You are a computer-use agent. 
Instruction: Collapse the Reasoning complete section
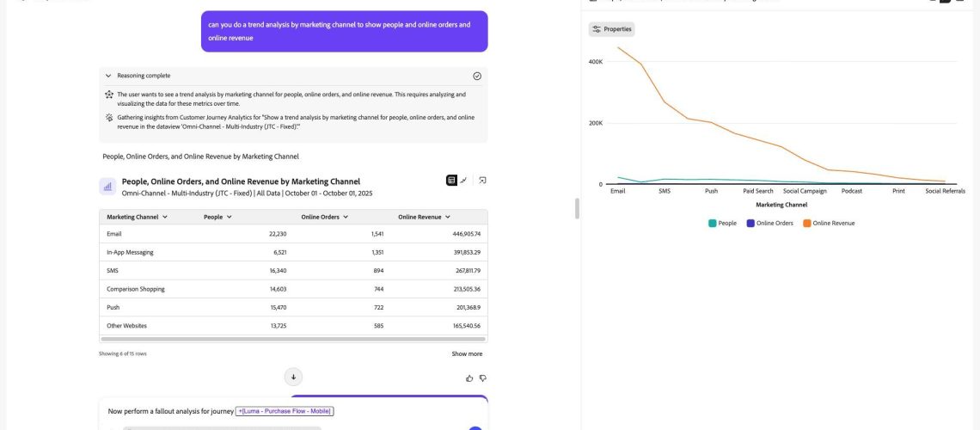pos(108,76)
